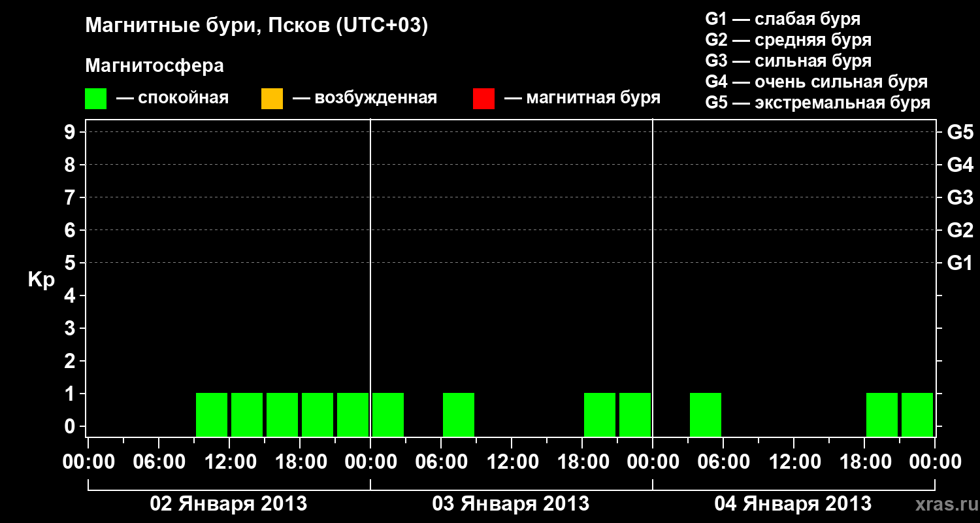Image resolution: width=980 pixels, height=523 pixels.
Task: Select the green bar for 21:00–00:00 on 04 Января
Action: pyautogui.click(x=917, y=414)
